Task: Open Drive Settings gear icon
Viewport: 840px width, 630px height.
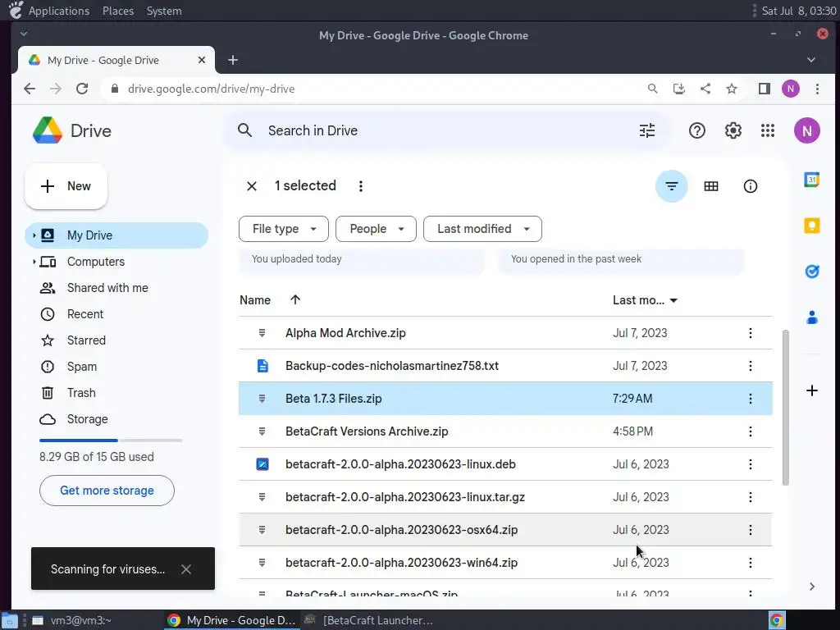Action: click(x=733, y=130)
